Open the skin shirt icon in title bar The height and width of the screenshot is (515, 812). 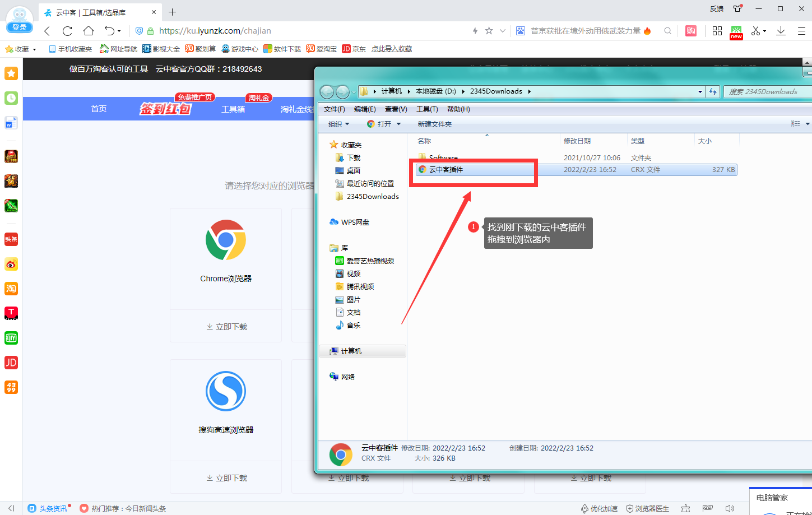(737, 8)
